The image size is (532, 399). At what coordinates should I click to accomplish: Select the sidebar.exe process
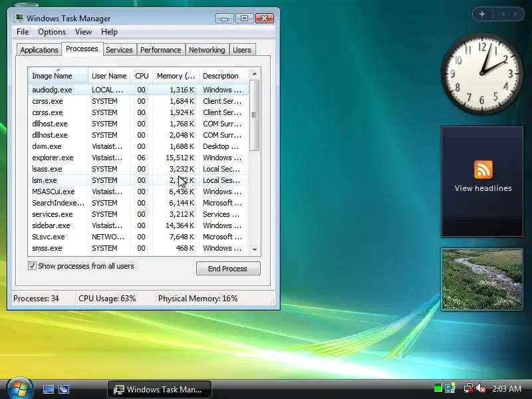point(138,225)
